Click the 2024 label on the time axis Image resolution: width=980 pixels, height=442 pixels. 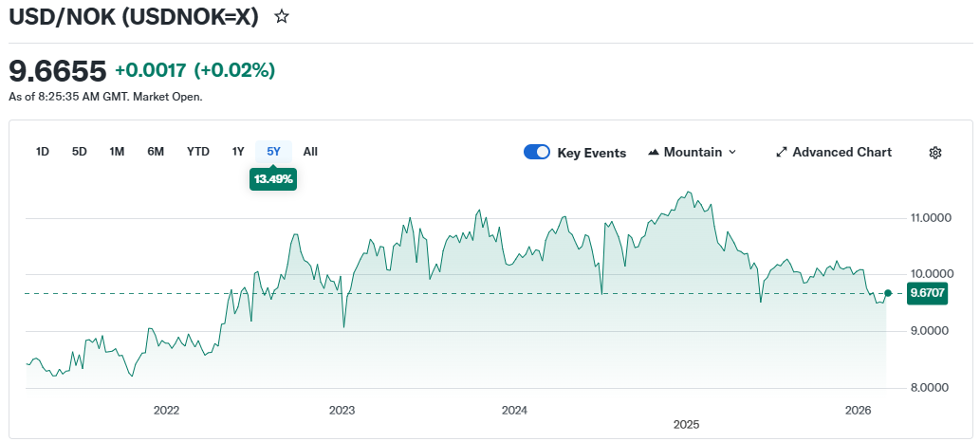pyautogui.click(x=514, y=411)
